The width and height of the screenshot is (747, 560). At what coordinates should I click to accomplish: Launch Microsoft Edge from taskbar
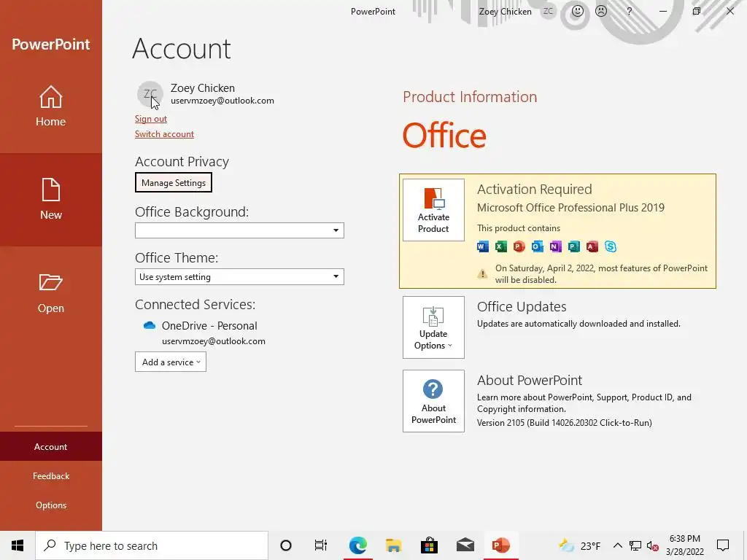[x=357, y=545]
